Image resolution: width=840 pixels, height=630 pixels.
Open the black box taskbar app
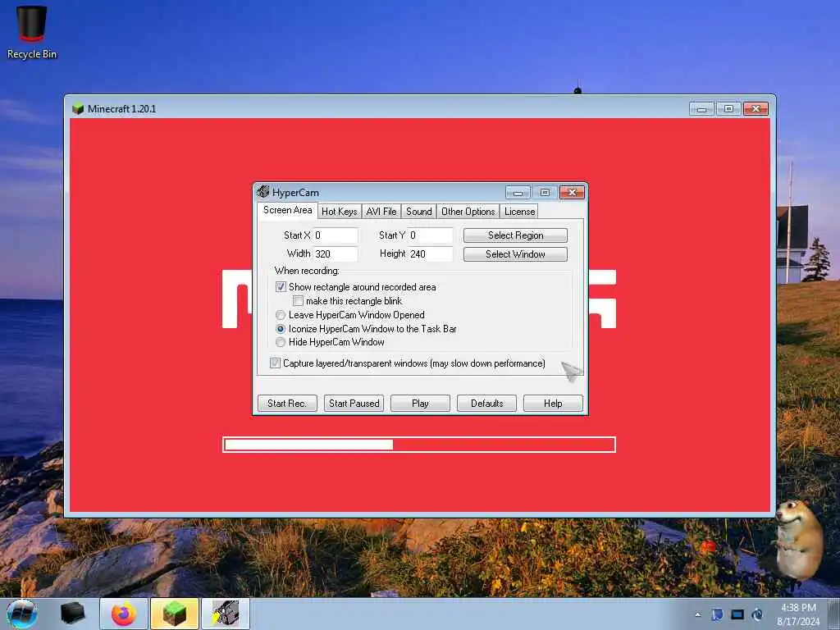73,614
